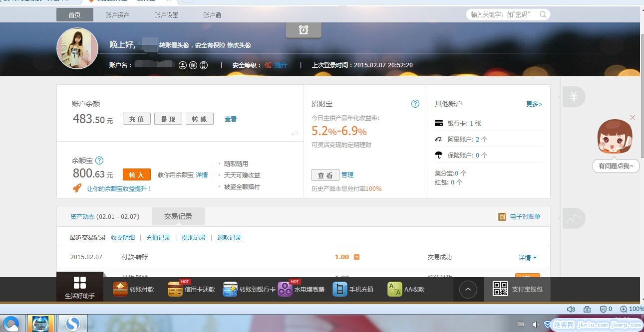The width and height of the screenshot is (644, 332).
Task: Click 招财宝 help question mark icon
Action: click(415, 104)
